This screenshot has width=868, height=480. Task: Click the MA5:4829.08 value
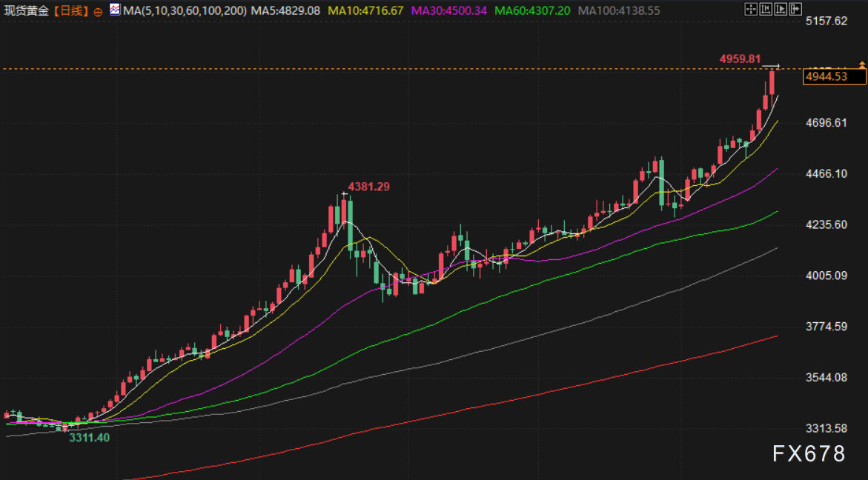pyautogui.click(x=285, y=10)
